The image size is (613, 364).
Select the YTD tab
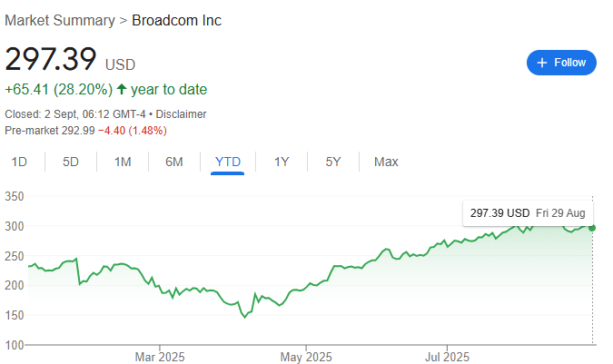click(x=228, y=162)
